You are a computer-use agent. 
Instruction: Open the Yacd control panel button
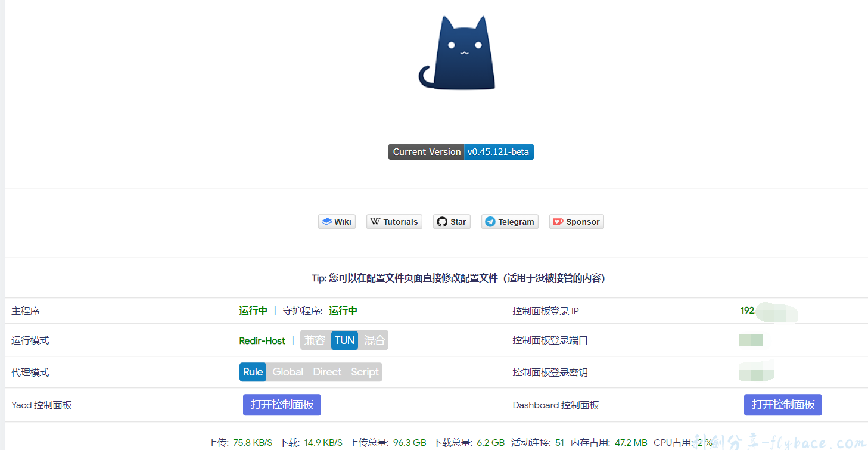pyautogui.click(x=282, y=405)
